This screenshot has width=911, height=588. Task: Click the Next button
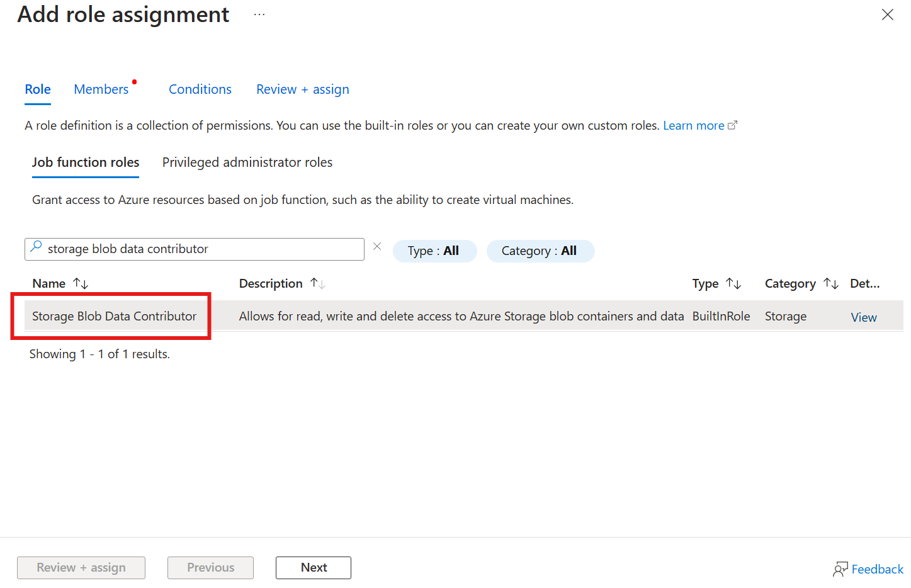click(314, 567)
